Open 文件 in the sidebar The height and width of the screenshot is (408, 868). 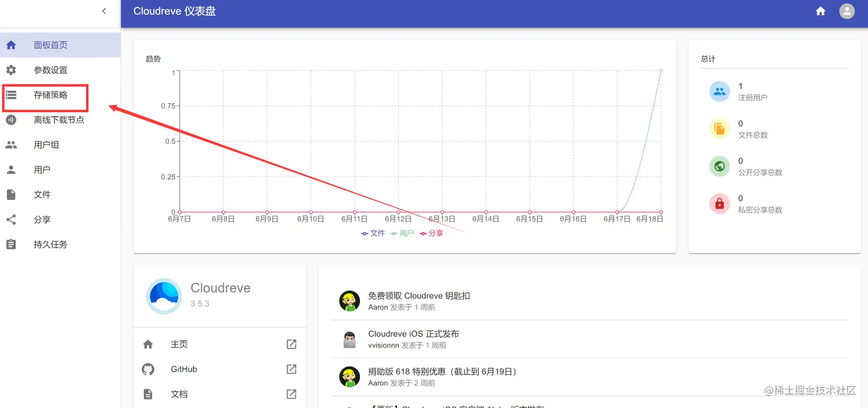point(60,195)
